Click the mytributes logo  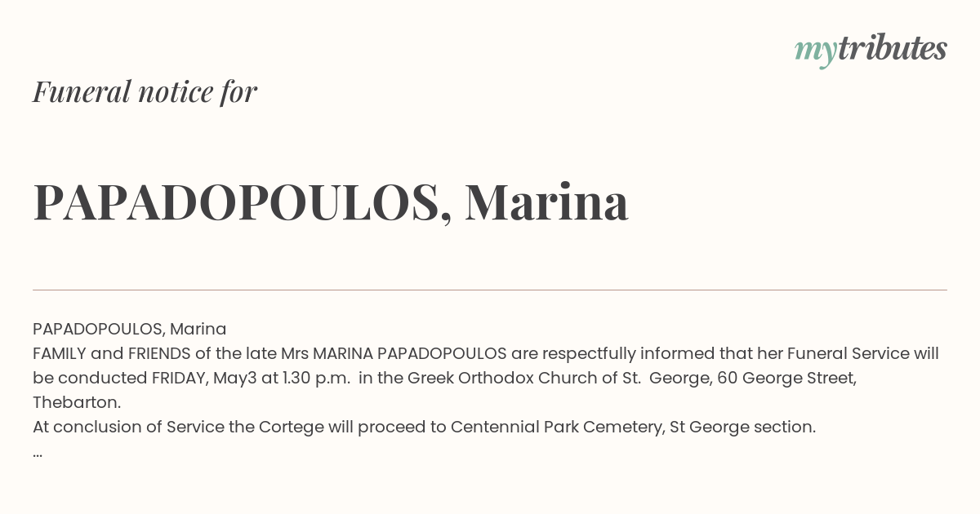(871, 51)
